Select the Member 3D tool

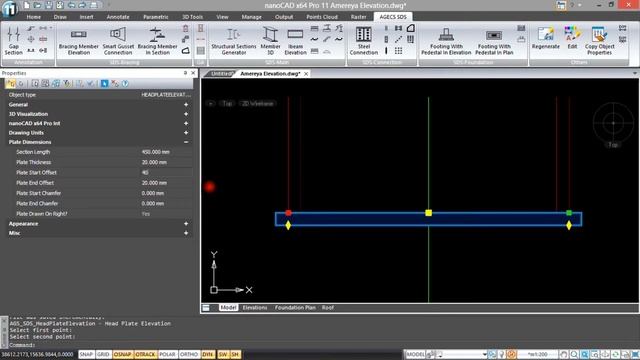270,41
